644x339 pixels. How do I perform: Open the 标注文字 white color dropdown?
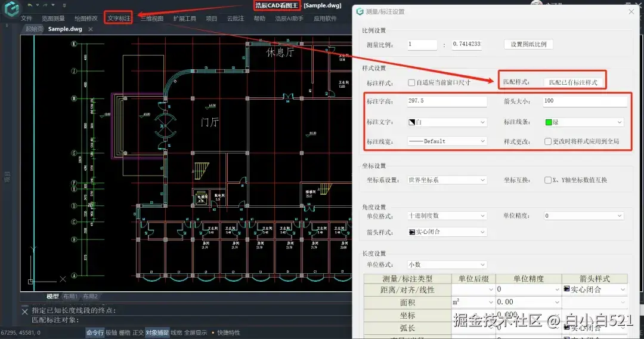coord(447,122)
